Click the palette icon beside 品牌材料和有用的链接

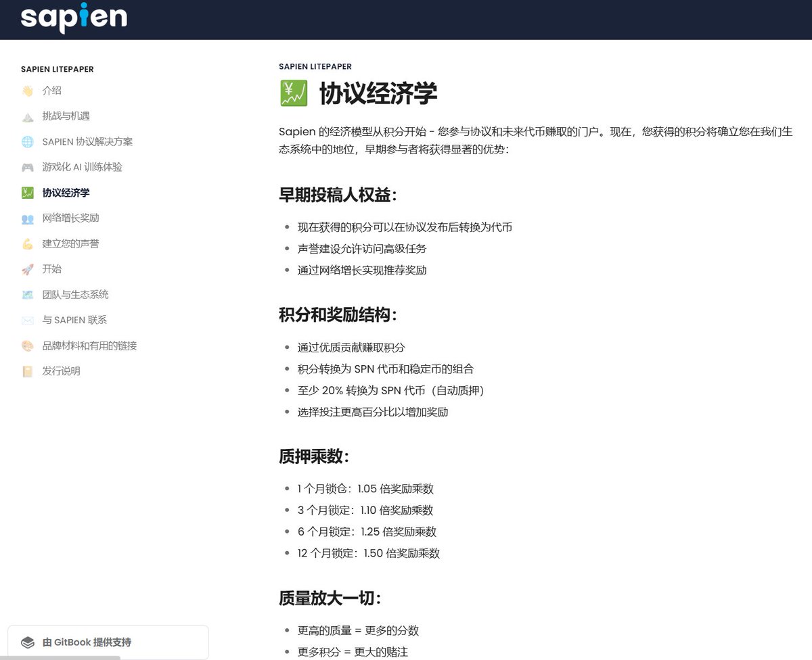pyautogui.click(x=27, y=346)
